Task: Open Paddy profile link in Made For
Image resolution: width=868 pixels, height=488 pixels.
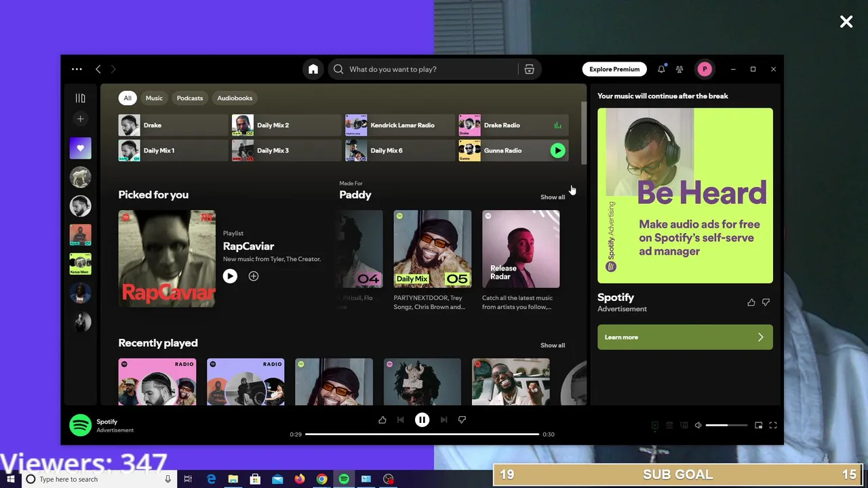Action: click(x=355, y=195)
